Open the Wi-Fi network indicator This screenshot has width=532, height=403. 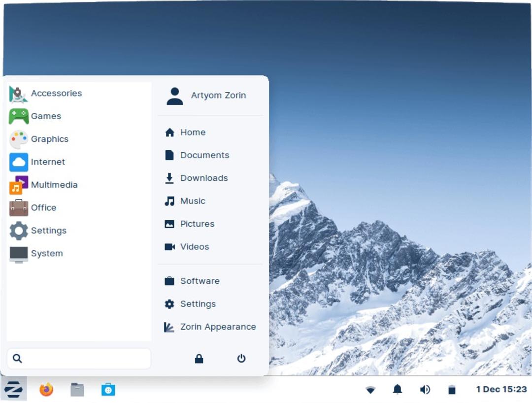click(x=370, y=390)
